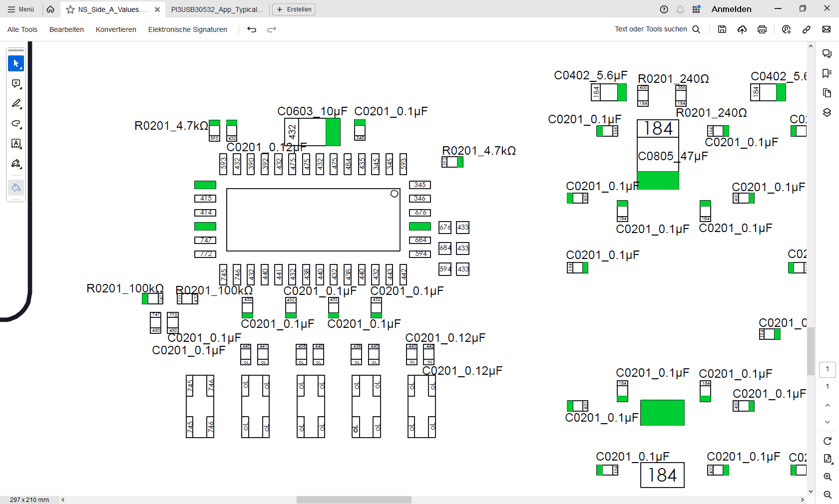Image resolution: width=839 pixels, height=504 pixels.
Task: Switch to PI3USB30532_App_Typical tab
Action: tap(217, 9)
